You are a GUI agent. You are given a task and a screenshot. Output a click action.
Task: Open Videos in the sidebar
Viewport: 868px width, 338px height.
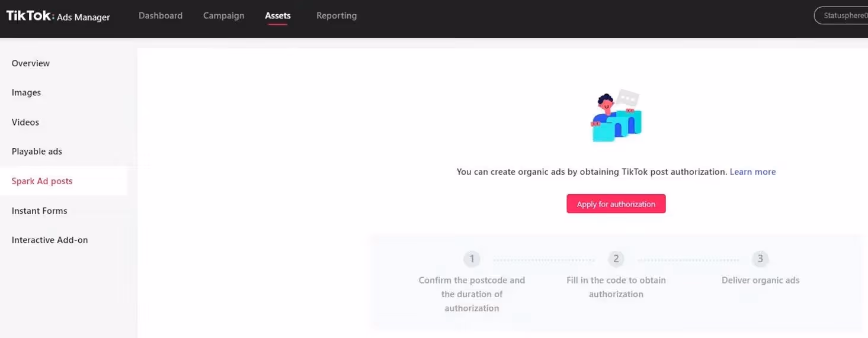(x=25, y=123)
